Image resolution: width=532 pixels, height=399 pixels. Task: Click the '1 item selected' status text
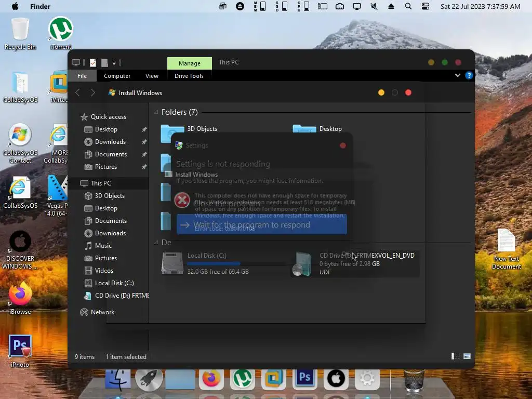pos(126,356)
